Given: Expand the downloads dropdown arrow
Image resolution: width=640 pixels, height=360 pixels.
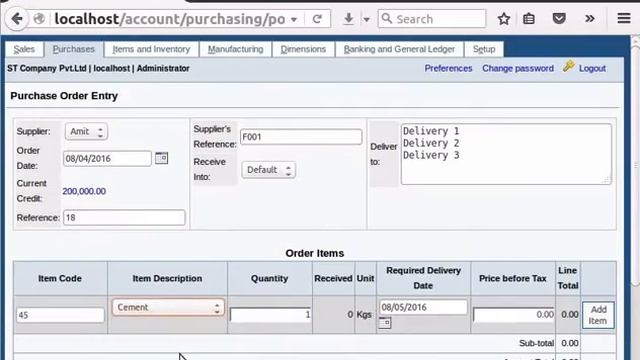Looking at the screenshot, I should [366, 19].
